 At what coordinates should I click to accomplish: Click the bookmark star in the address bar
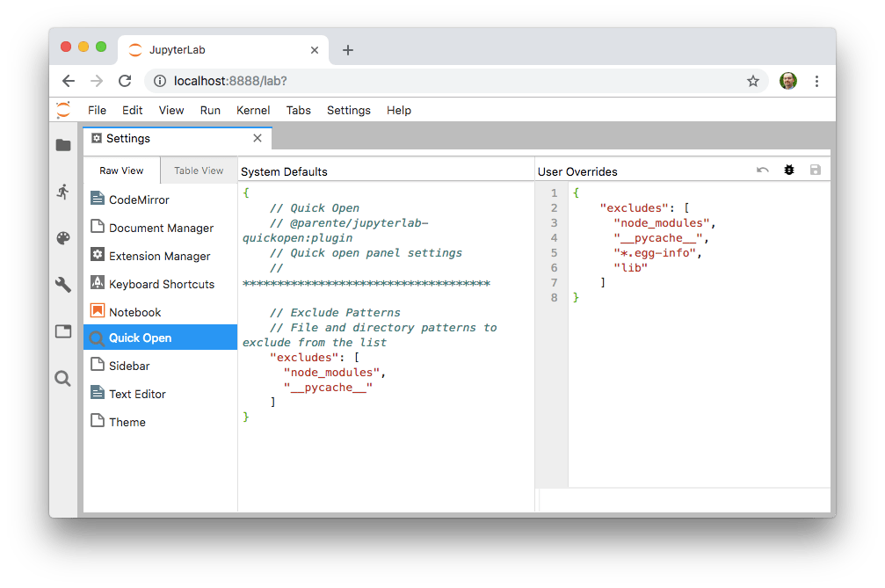753,80
